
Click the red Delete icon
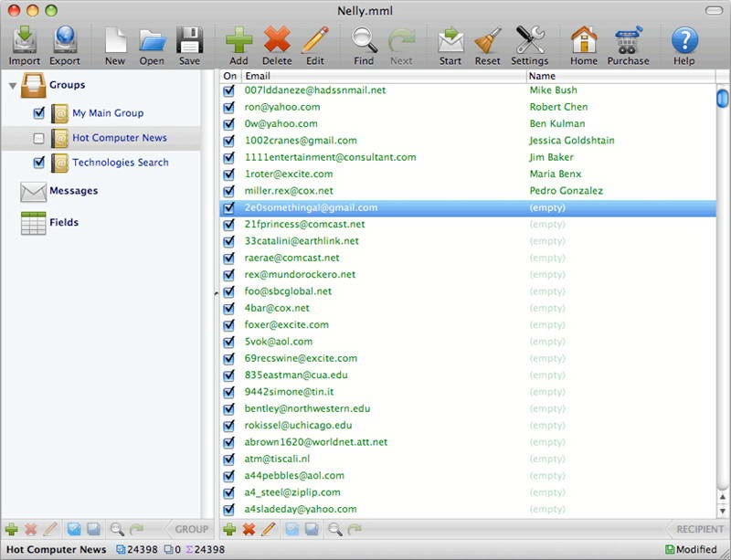(x=277, y=41)
